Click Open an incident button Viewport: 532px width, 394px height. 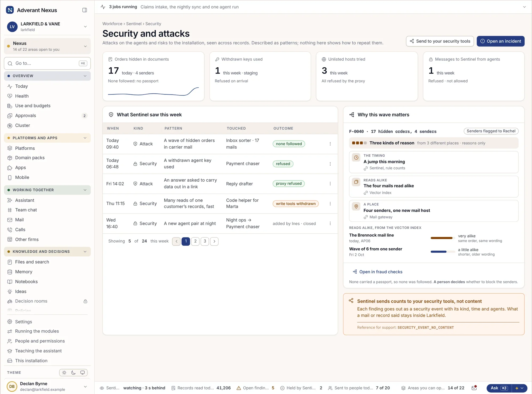coord(500,41)
